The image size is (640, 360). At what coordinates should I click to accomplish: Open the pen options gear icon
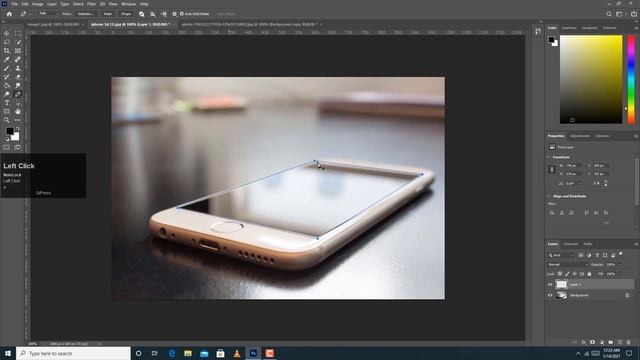point(174,14)
